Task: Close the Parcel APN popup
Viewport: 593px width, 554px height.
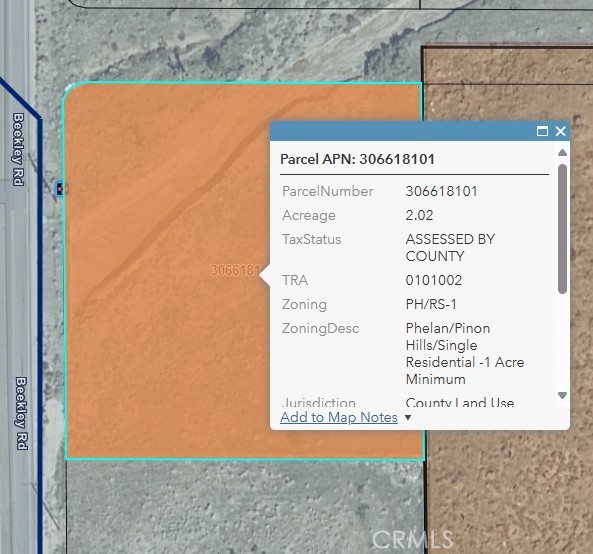Action: pos(560,131)
